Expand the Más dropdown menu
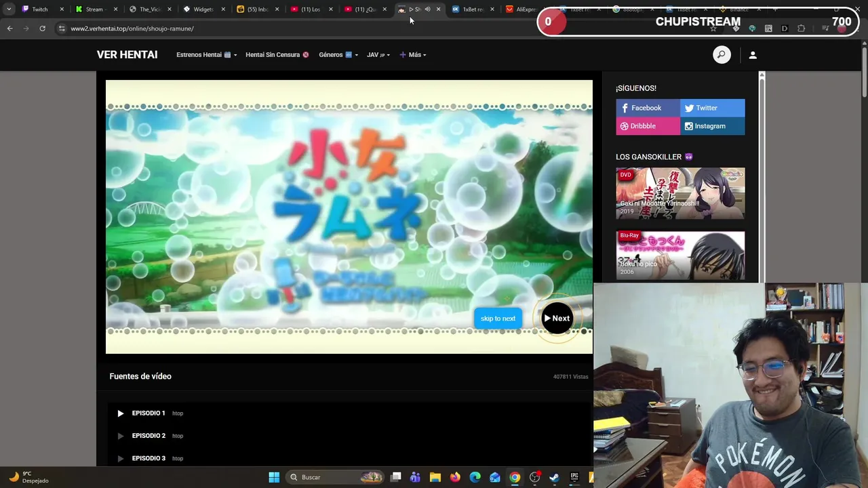 [x=413, y=55]
